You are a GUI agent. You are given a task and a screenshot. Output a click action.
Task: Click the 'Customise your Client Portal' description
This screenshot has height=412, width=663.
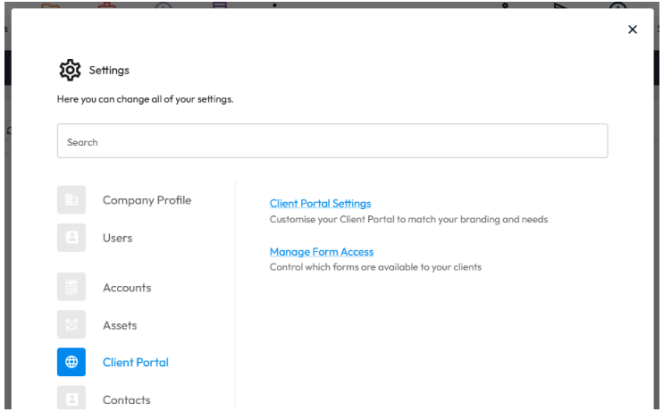tap(408, 220)
